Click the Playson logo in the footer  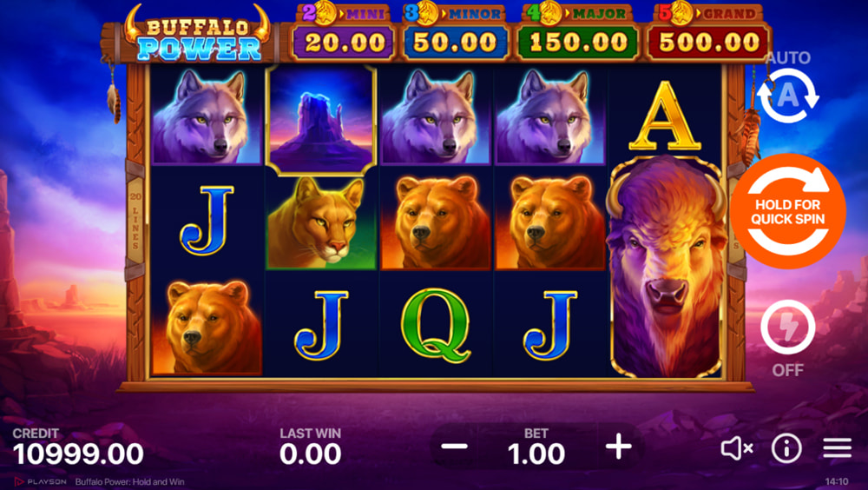click(41, 481)
